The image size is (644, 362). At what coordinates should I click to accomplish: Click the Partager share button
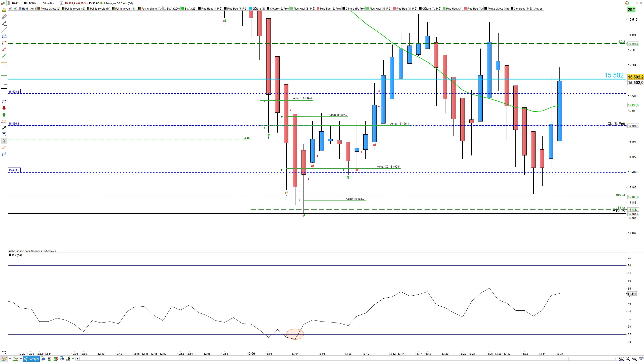[31, 359]
